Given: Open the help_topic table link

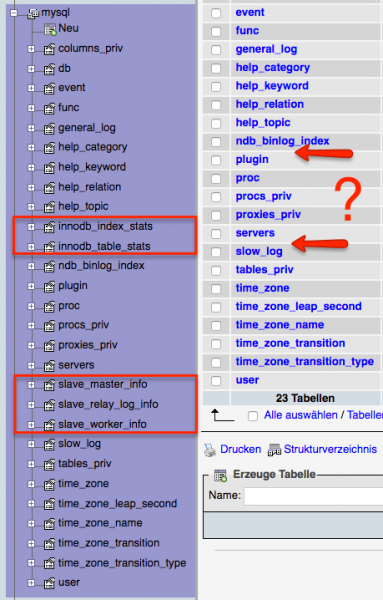Looking at the screenshot, I should click(263, 123).
